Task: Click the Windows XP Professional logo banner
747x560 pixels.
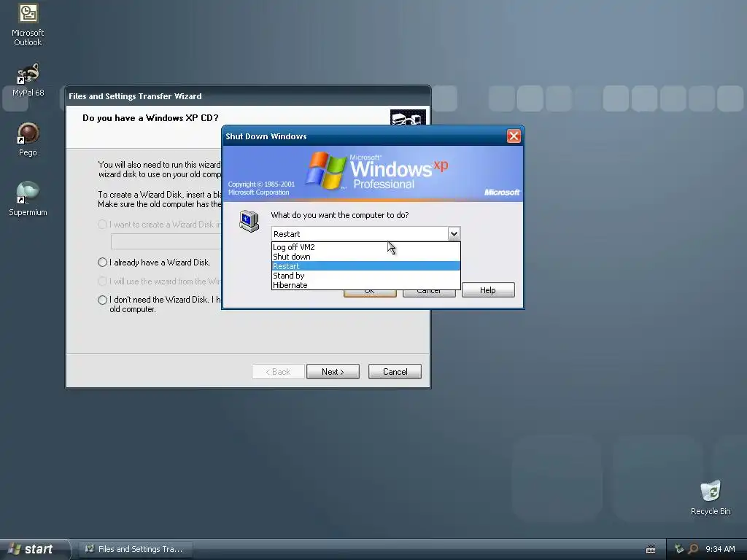Action: coord(373,174)
